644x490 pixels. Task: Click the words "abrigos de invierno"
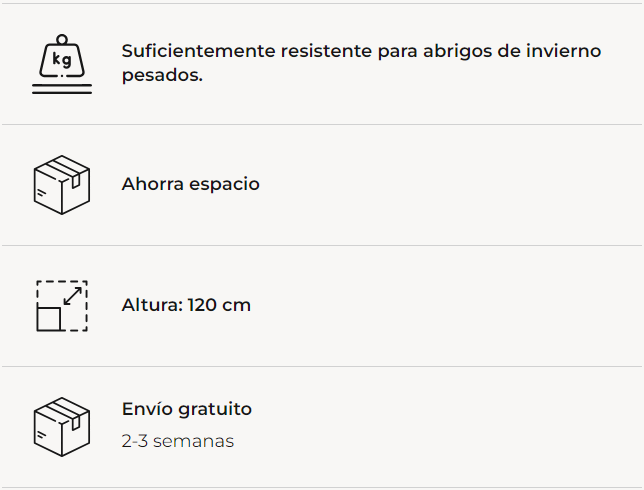pyautogui.click(x=524, y=51)
